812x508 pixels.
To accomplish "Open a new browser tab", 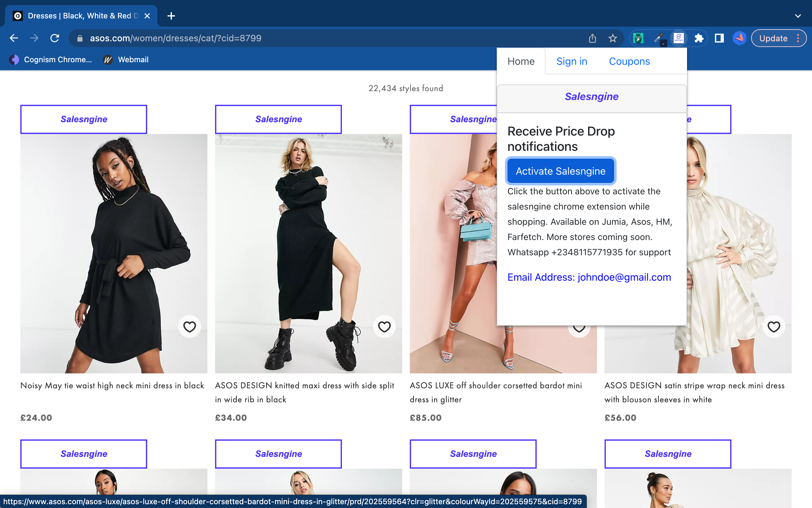I will point(171,16).
